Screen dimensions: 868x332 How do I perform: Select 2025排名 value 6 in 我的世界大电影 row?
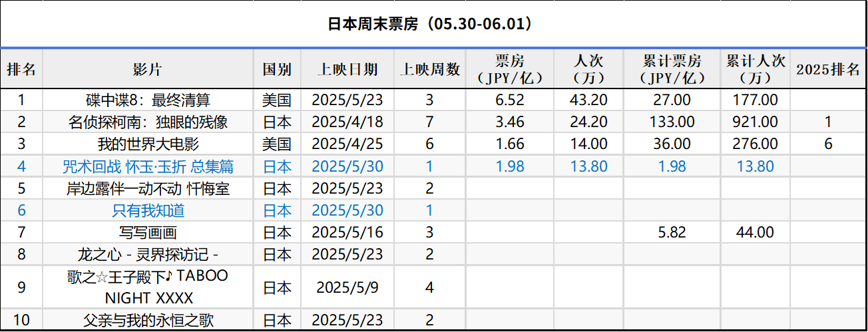click(829, 144)
